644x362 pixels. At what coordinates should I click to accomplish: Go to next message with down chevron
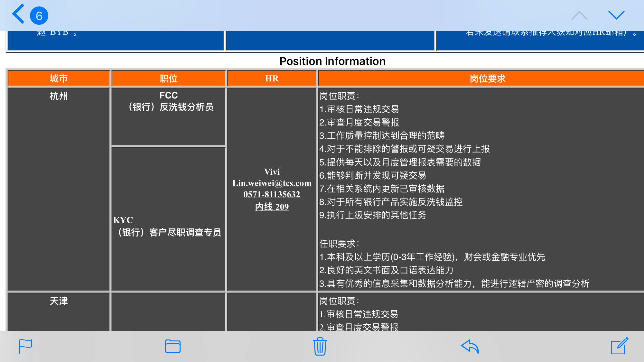point(616,15)
